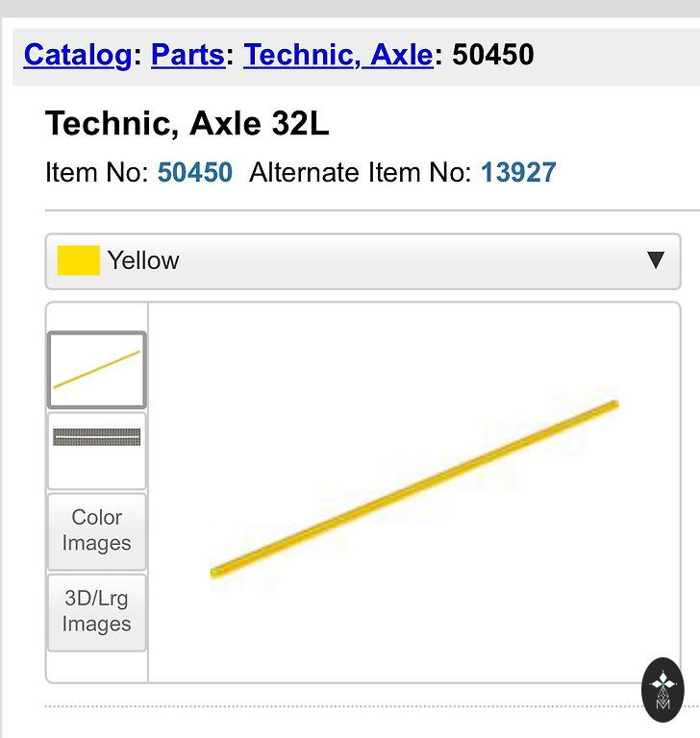The width and height of the screenshot is (700, 738).
Task: Click the 'Technic, Axle 32L' heading
Action: tap(187, 124)
